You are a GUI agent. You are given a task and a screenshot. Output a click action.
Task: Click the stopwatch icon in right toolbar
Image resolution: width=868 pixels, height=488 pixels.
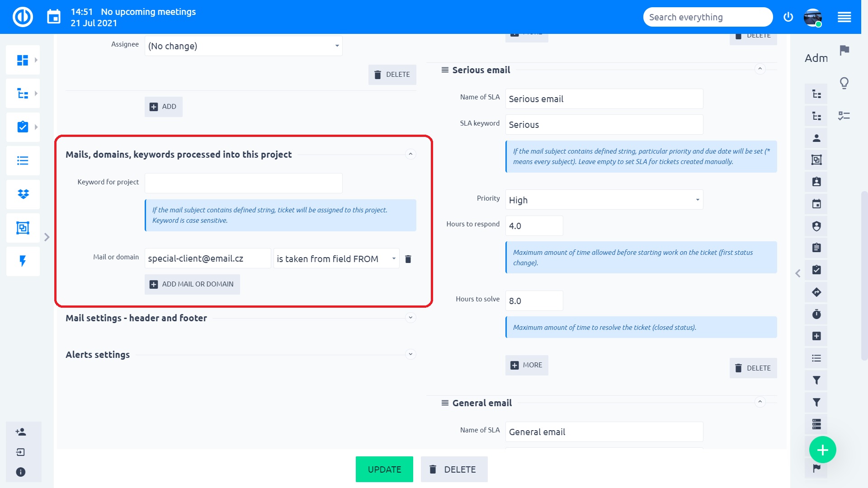tap(816, 314)
